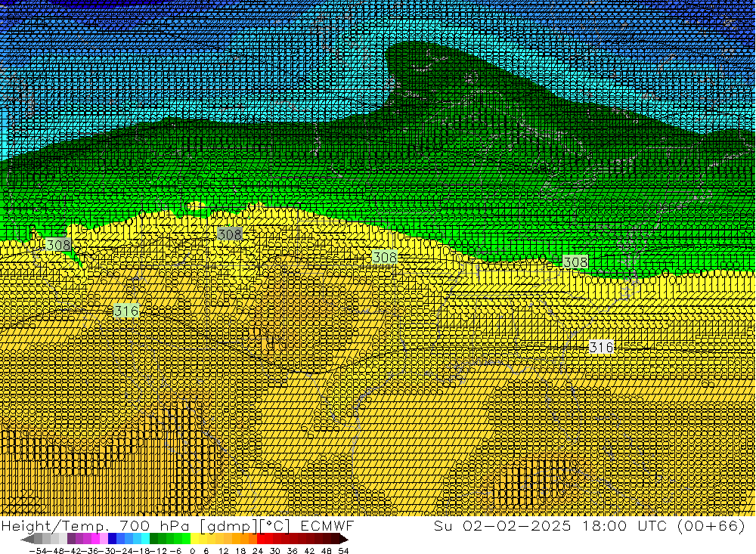Click the '[gdmp]' unit label
The width and height of the screenshot is (756, 554).
coord(229,526)
